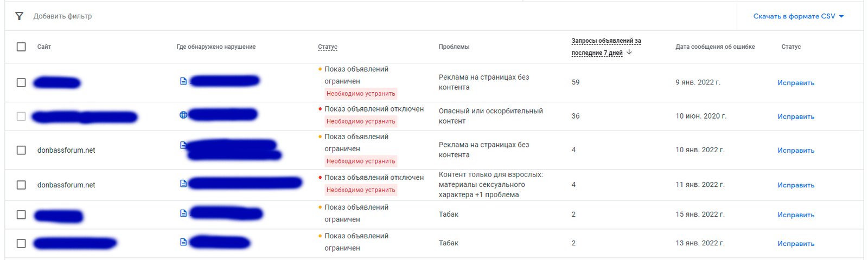The image size is (868, 260).
Task: Click the filter funnel icon
Action: coord(20,16)
